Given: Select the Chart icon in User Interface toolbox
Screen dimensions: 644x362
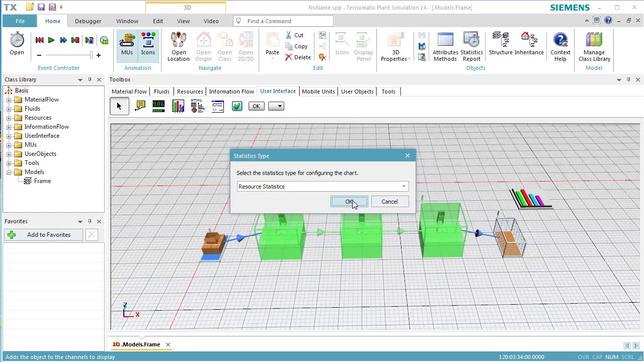Looking at the screenshot, I should click(178, 106).
